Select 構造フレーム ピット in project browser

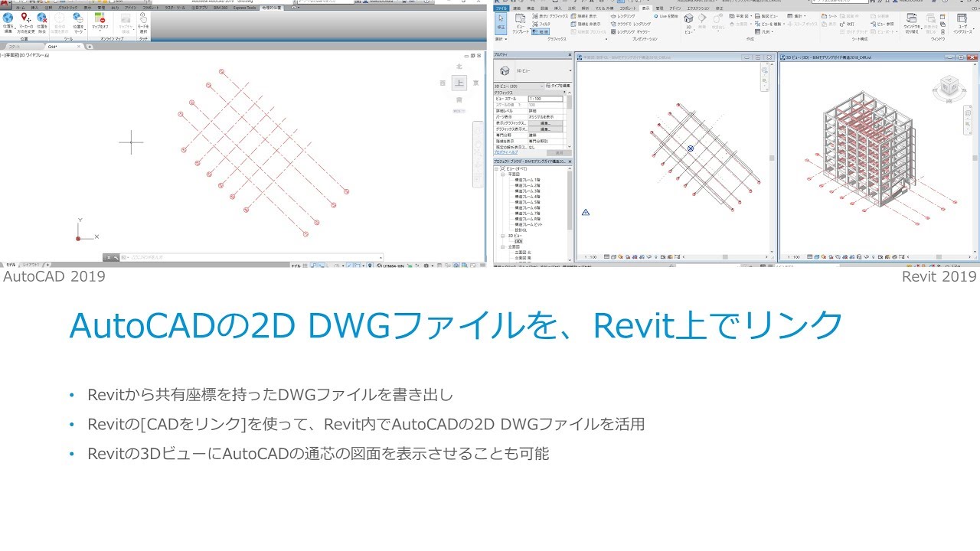point(529,224)
